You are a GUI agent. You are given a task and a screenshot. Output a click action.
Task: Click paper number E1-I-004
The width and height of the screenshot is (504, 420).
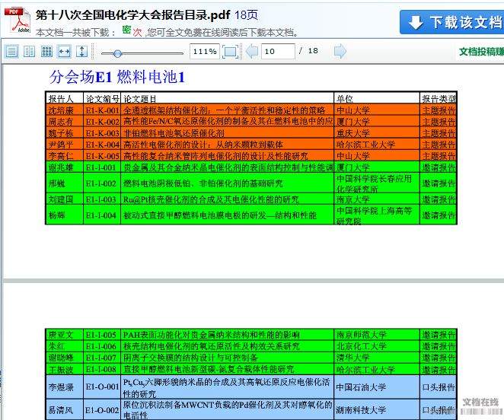pos(100,215)
